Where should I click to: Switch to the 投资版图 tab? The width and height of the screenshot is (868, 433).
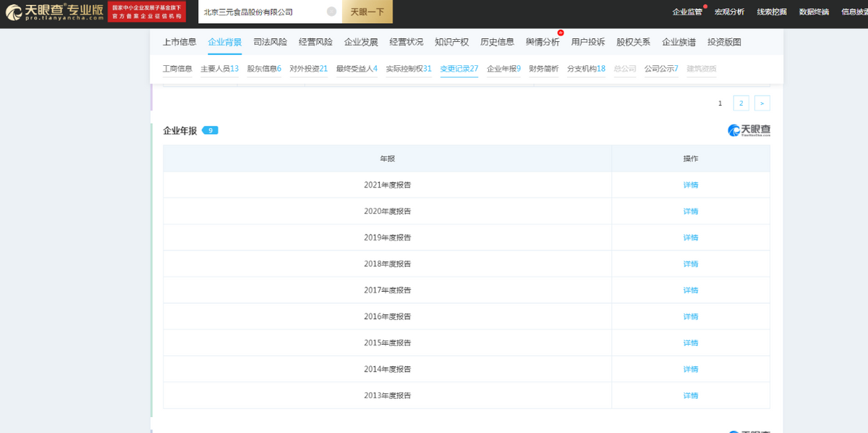click(725, 42)
